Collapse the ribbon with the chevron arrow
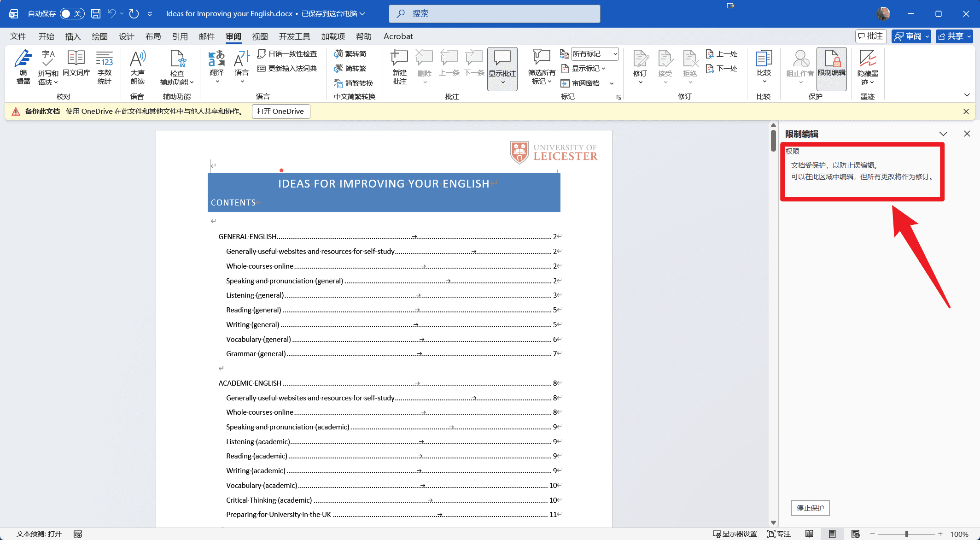Viewport: 980px width, 540px height. click(967, 95)
